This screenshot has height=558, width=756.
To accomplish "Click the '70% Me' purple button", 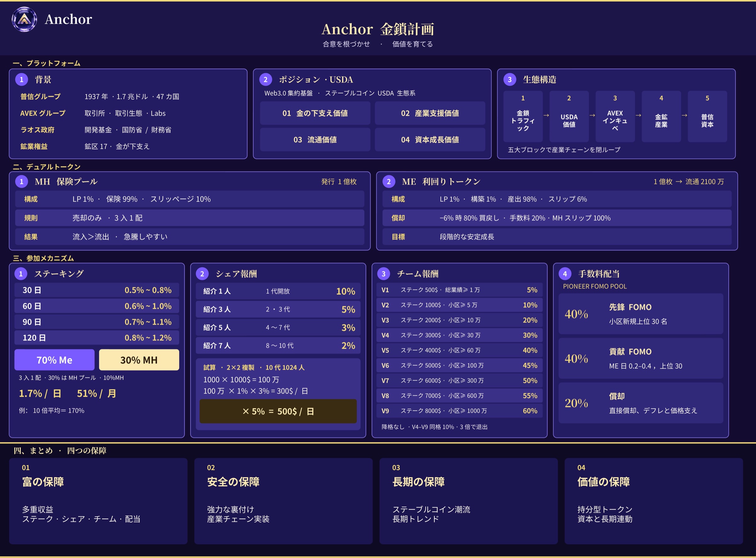I will click(x=54, y=360).
